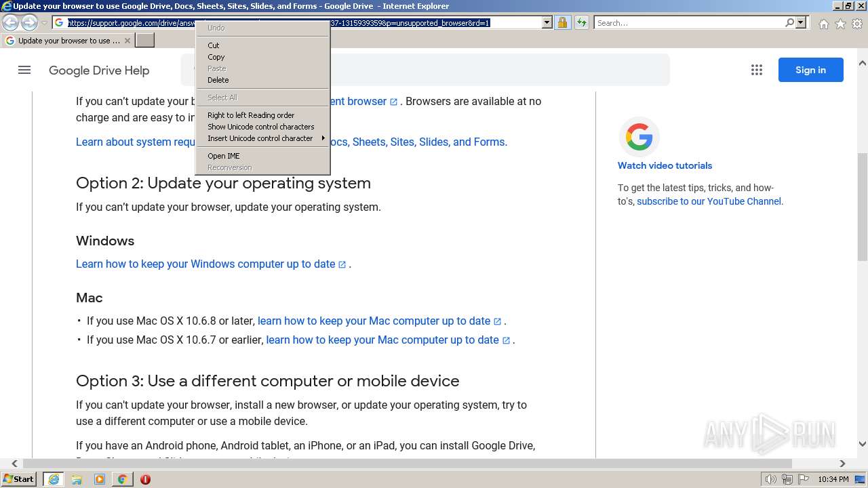Open the hamburger main menu

click(24, 70)
